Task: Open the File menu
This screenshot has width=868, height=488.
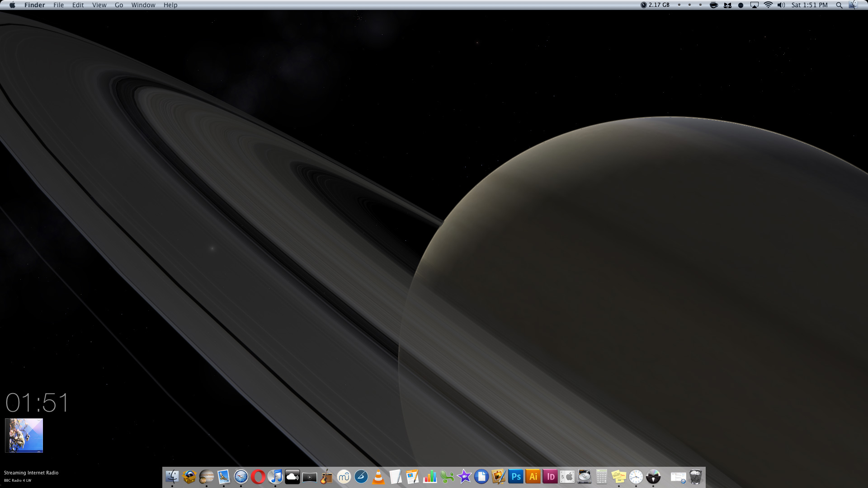Action: pyautogui.click(x=59, y=5)
